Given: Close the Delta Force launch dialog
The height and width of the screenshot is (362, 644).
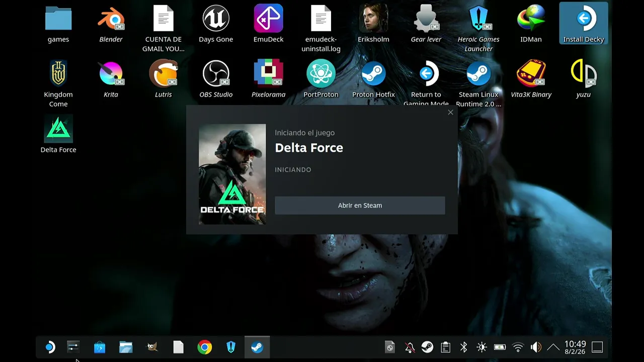Looking at the screenshot, I should [450, 112].
